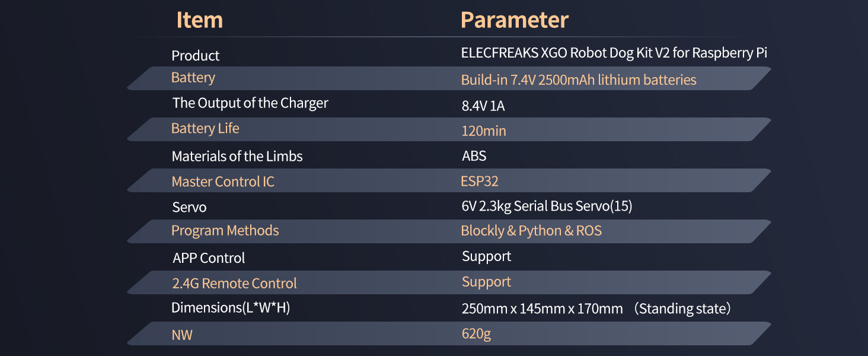Click the "620g" net weight value
The width and height of the screenshot is (868, 356).
476,334
